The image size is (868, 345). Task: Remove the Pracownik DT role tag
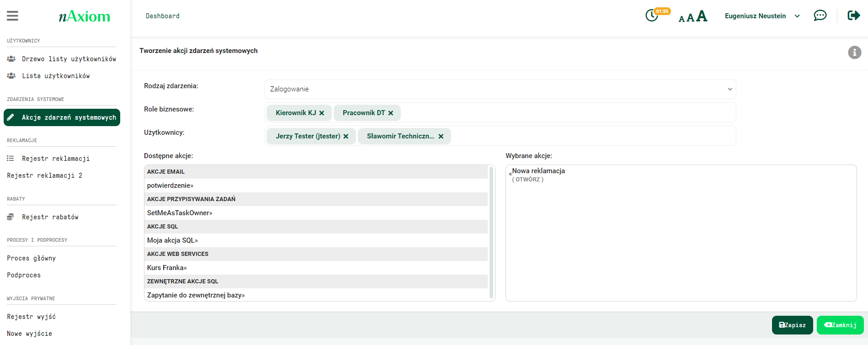tap(391, 113)
